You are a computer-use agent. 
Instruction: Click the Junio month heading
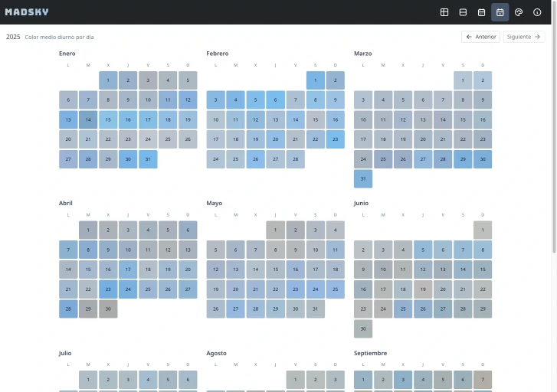tap(362, 203)
